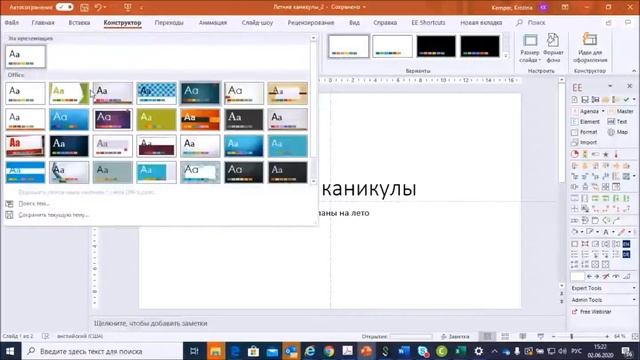Click the Save icon in title bar
640x360 pixels.
coord(84,7)
